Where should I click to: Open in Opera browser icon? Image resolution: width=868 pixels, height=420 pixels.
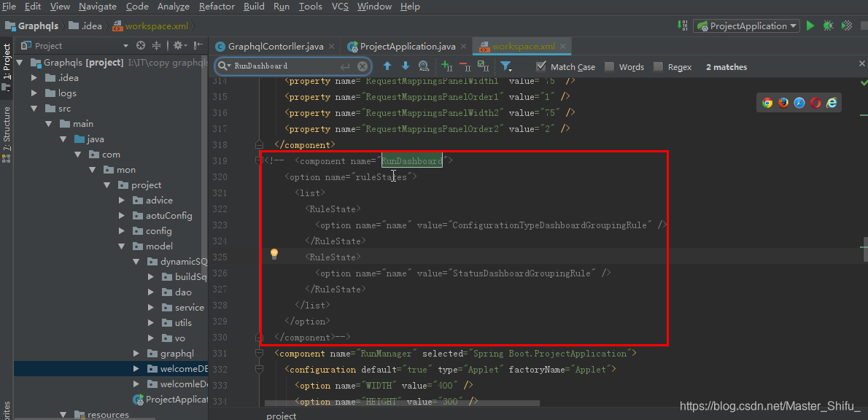coord(815,102)
